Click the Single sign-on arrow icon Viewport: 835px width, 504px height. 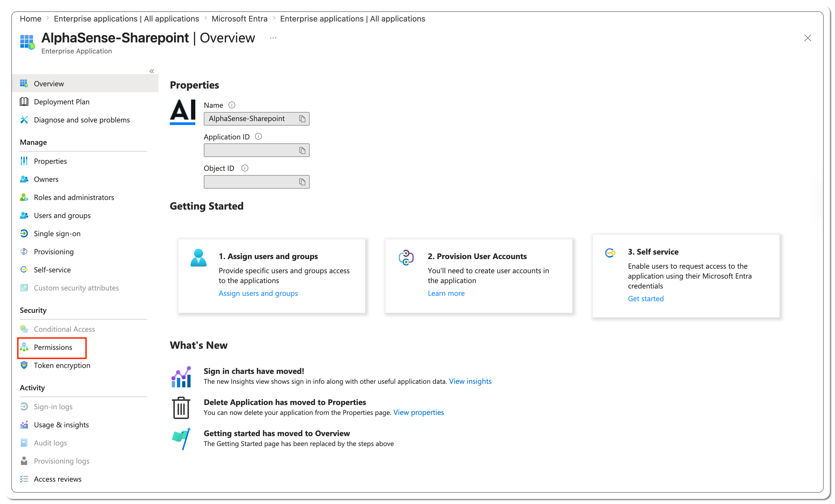24,233
